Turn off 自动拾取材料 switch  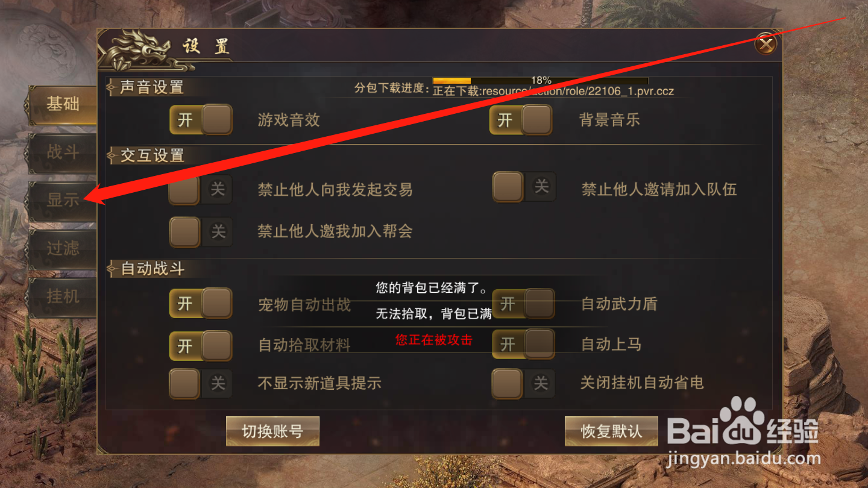point(201,346)
